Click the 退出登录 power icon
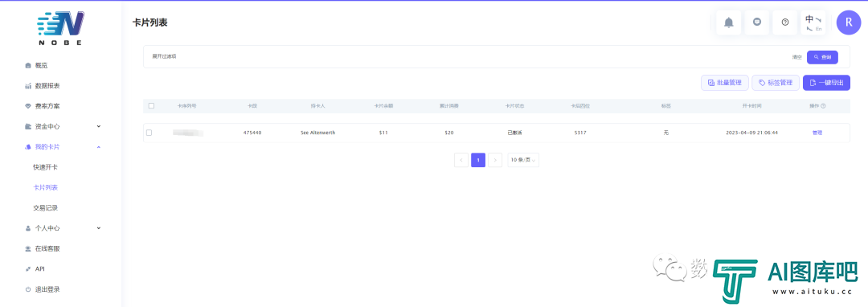 [x=28, y=289]
